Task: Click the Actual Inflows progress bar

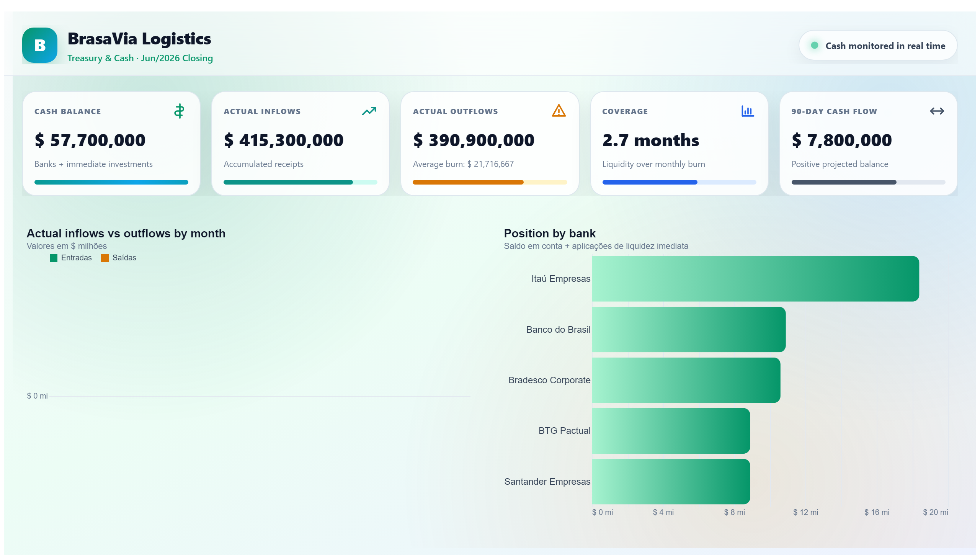Action: point(301,182)
